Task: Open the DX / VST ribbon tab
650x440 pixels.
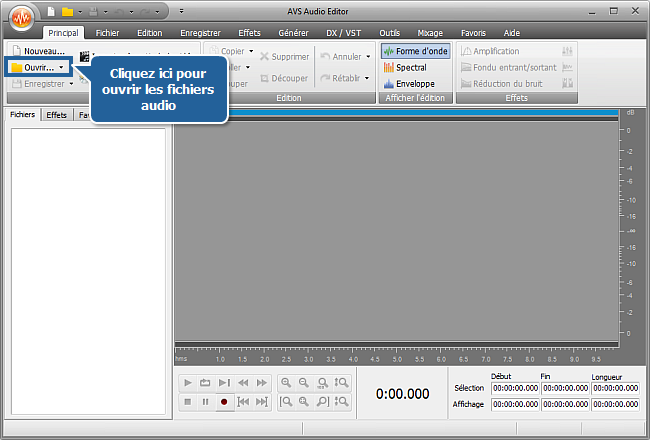Action: (343, 33)
